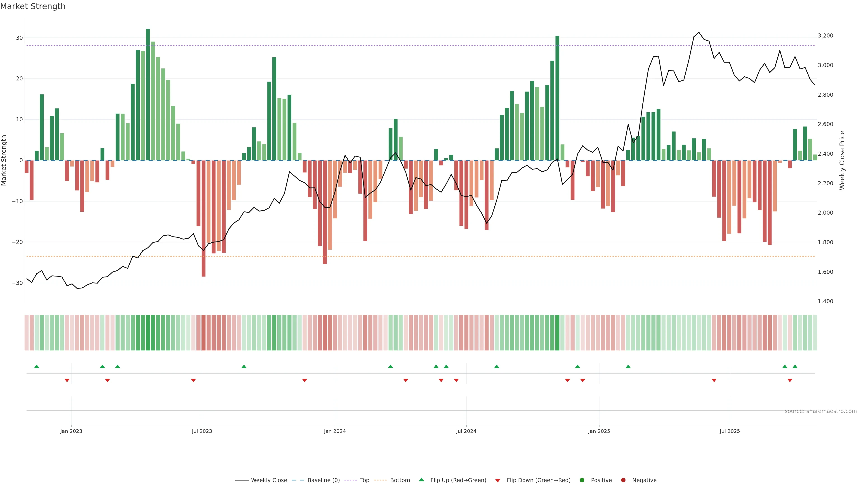Click the only green flip-up marker between Jan 2025 and Jul 2025
The width and height of the screenshot is (868, 488).
pos(628,366)
